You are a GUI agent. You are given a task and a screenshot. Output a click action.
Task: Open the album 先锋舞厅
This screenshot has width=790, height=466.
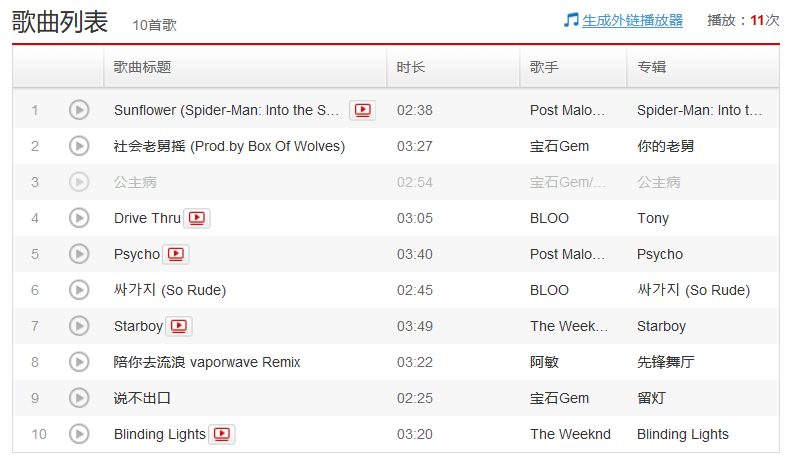pos(665,362)
